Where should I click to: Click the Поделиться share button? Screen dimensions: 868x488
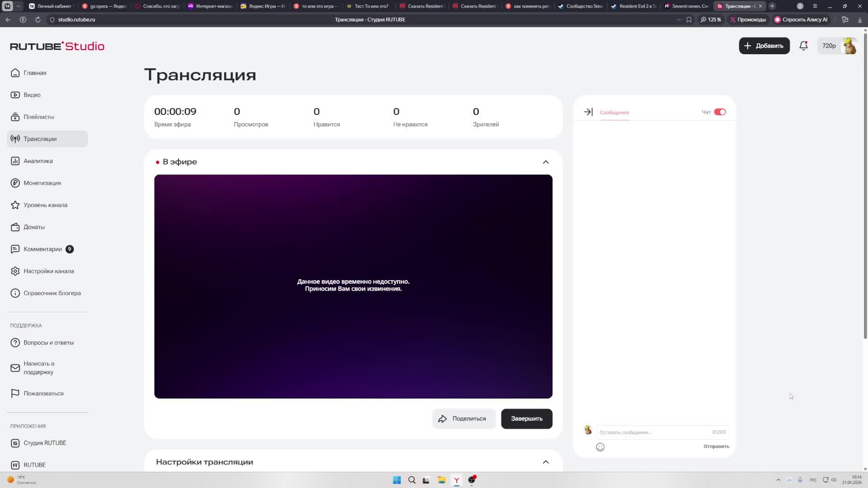coord(463,418)
